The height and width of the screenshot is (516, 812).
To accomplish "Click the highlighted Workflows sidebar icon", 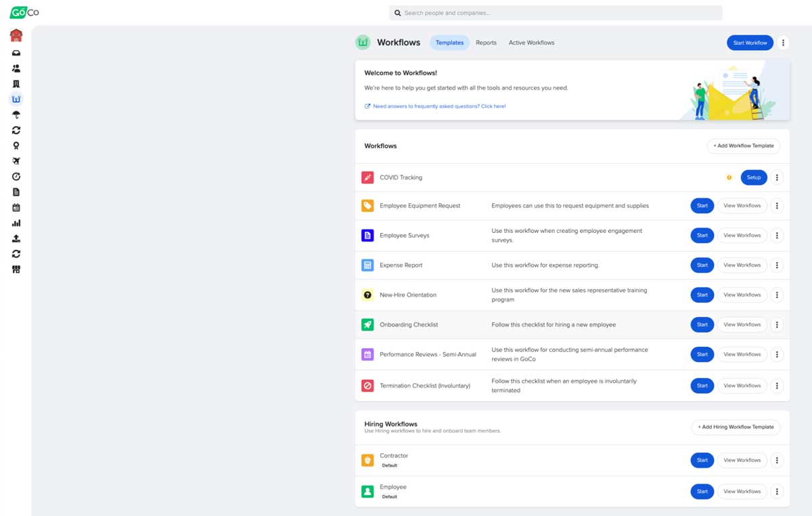I will tap(16, 100).
